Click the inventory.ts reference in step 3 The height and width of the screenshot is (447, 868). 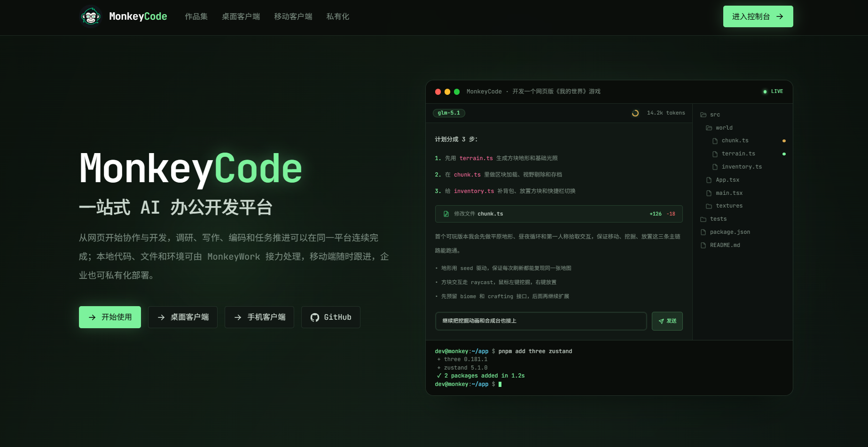[x=474, y=191]
